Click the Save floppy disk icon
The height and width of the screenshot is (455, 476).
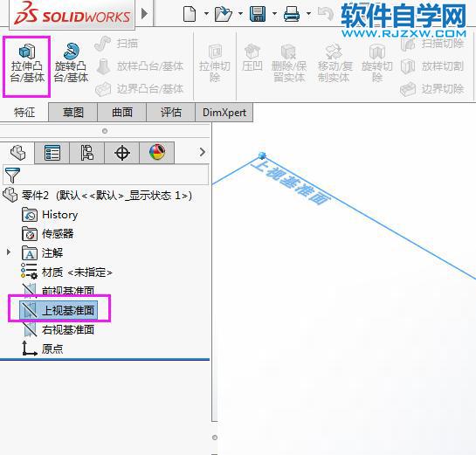258,14
